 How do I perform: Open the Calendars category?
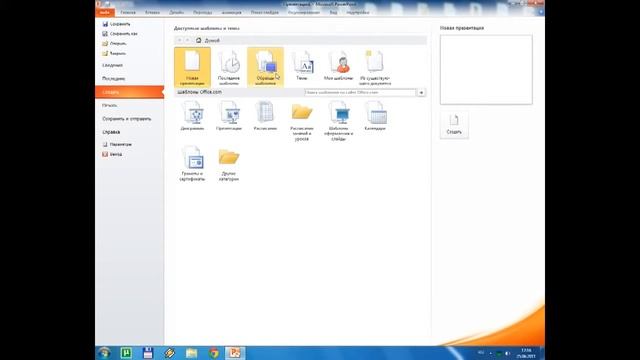click(x=375, y=116)
